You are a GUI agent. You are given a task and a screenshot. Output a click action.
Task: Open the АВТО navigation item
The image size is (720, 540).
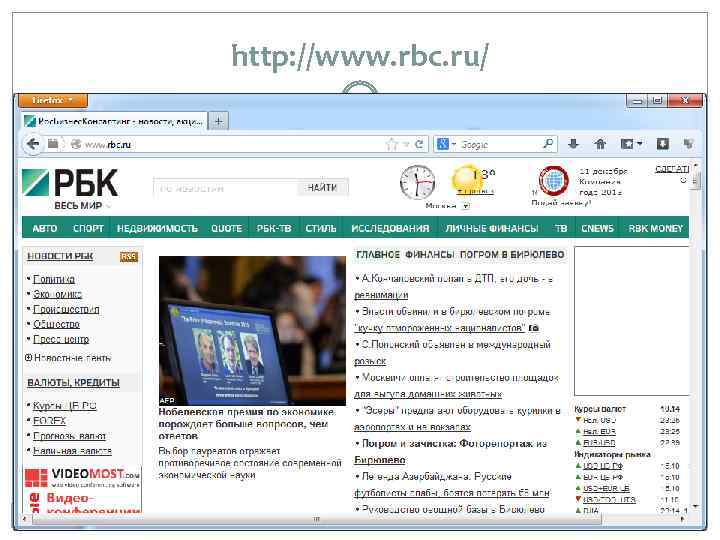[45, 228]
